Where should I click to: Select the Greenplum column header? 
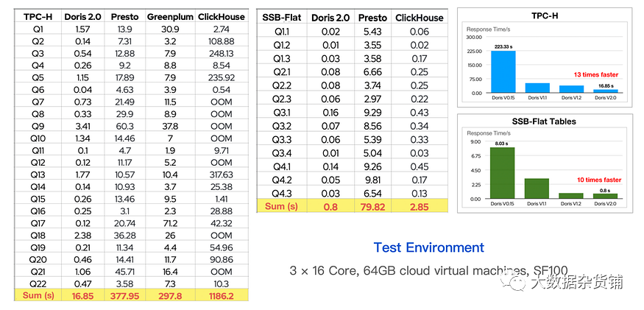point(170,17)
